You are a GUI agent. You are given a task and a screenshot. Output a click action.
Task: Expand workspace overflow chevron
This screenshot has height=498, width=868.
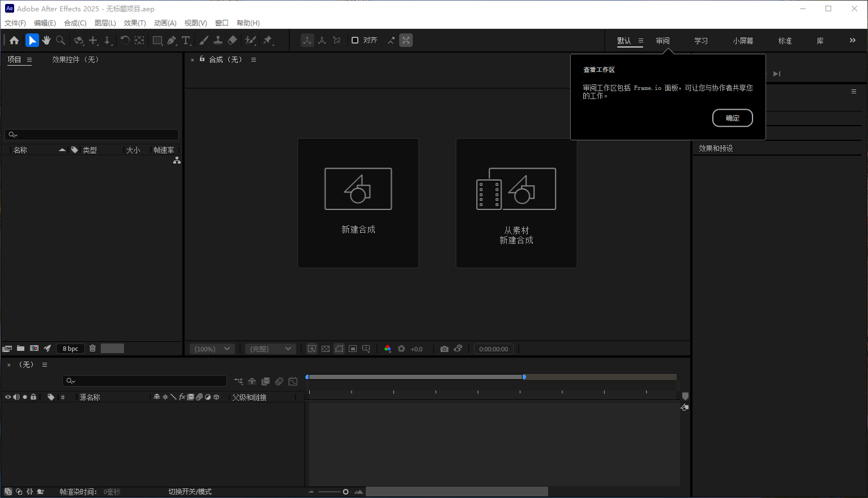853,40
